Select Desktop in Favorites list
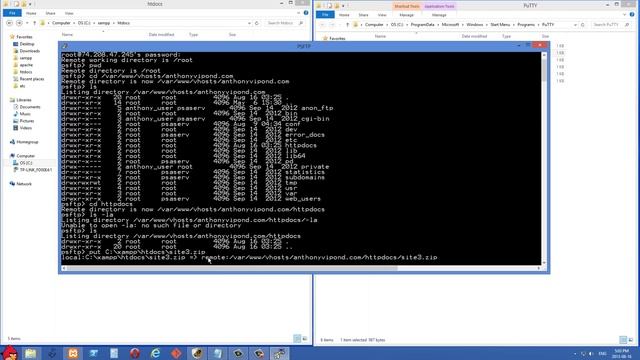Image resolution: width=640 pixels, height=360 pixels. click(27, 44)
